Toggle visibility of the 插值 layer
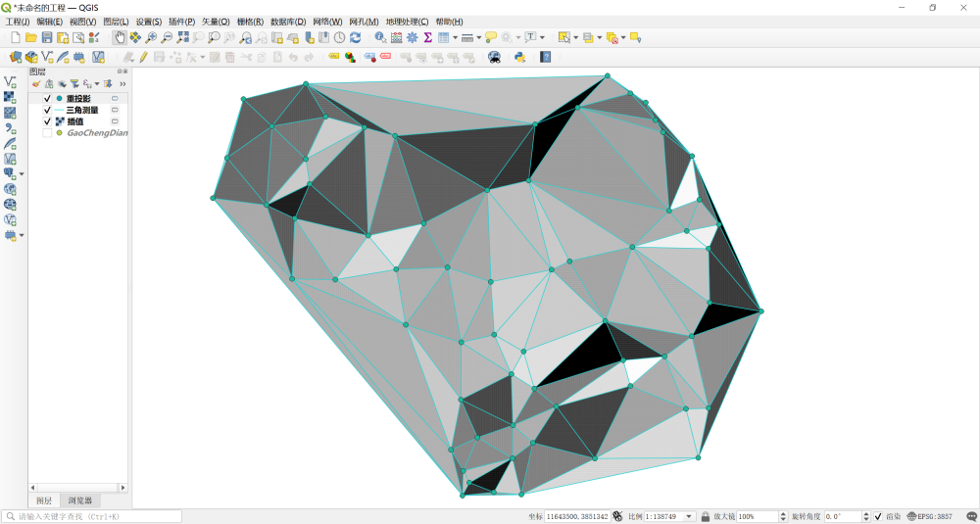980x524 pixels. [x=47, y=121]
